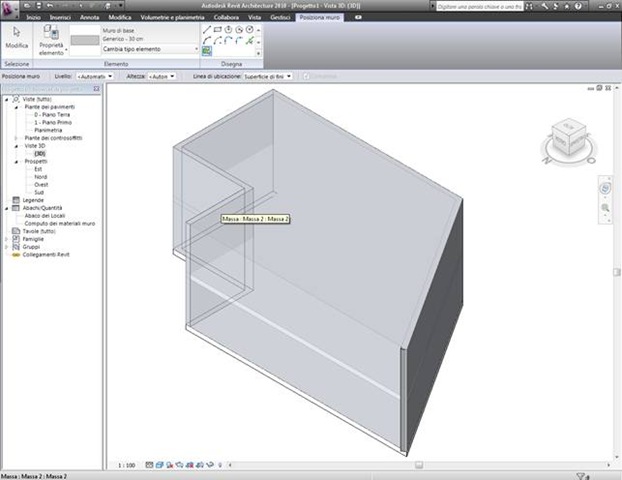
Task: Click the detail level icon in view bar
Action: point(149,465)
